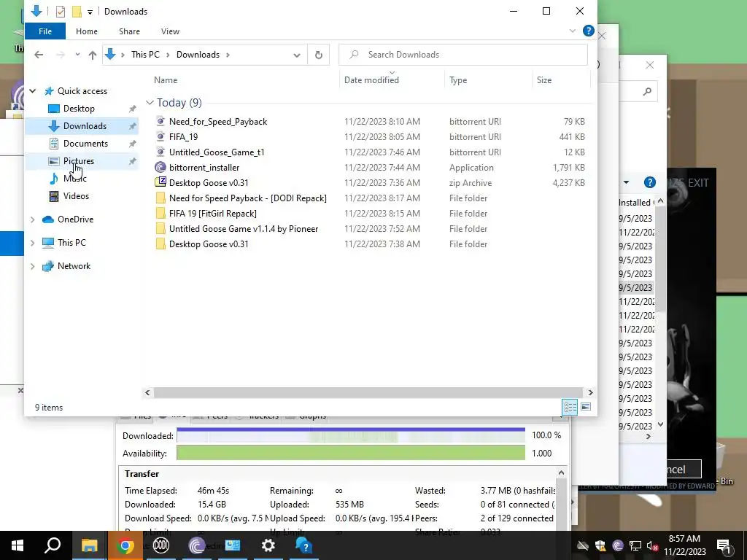The width and height of the screenshot is (747, 560).
Task: Sort by the Type column header
Action: point(458,80)
